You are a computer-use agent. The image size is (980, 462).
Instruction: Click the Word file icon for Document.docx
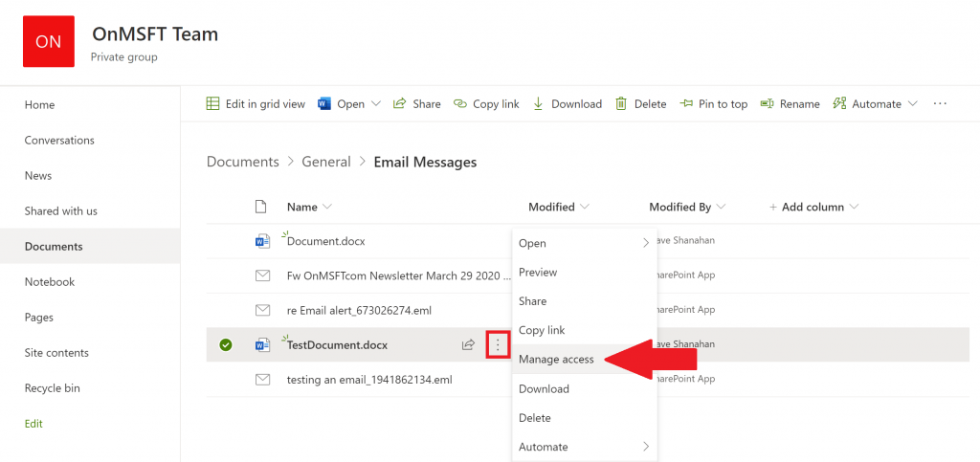coord(262,242)
